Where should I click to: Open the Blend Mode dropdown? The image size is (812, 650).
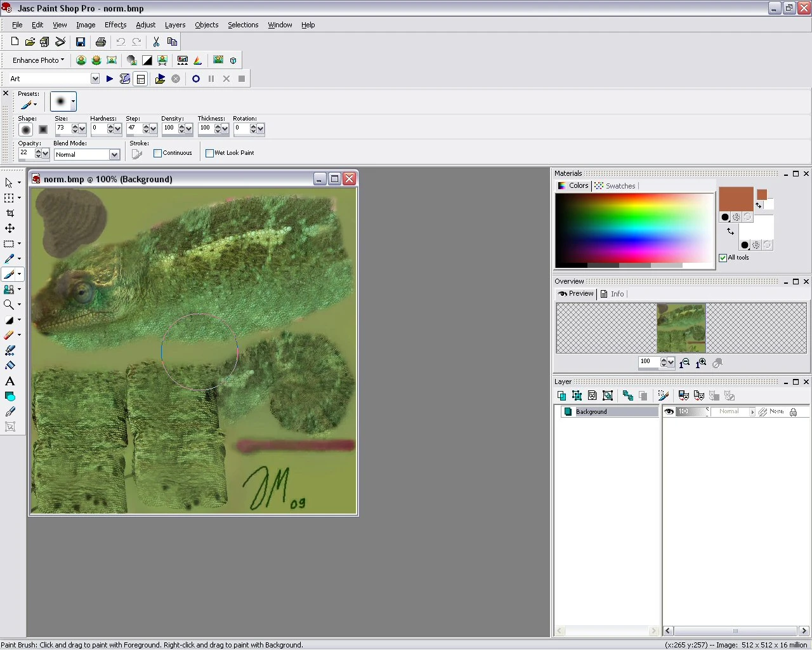114,155
